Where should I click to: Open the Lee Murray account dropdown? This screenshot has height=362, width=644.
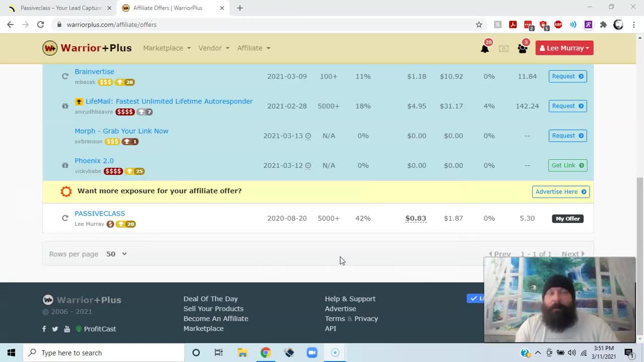point(565,48)
